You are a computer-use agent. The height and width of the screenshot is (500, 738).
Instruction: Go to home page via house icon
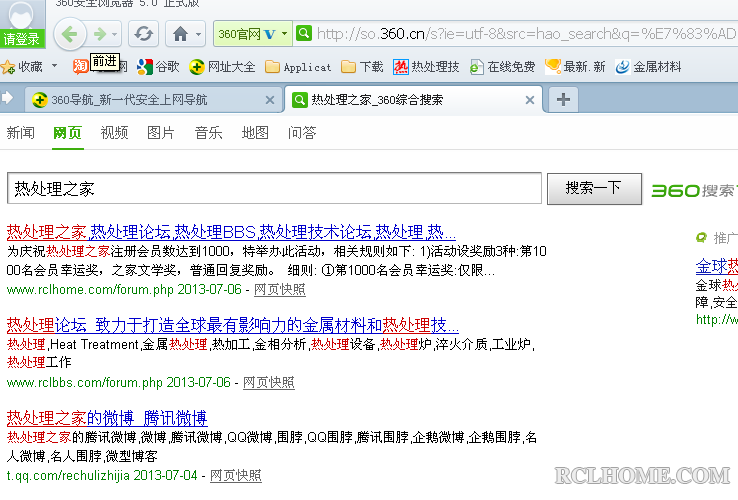pyautogui.click(x=180, y=34)
